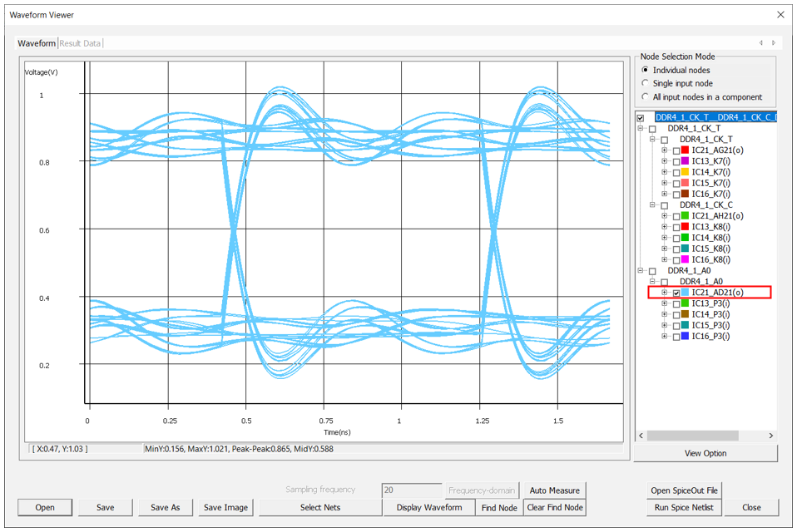Select the Single input node radio option

tap(645, 83)
